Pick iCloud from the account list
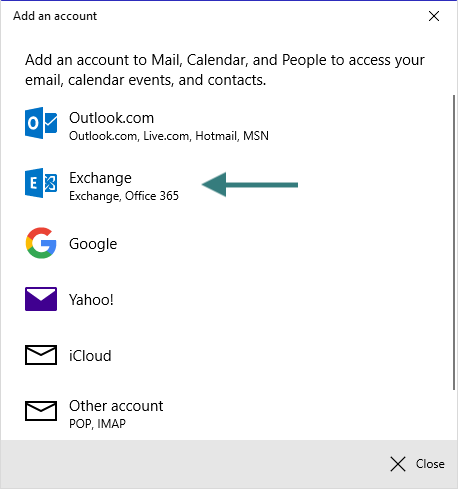 click(227, 355)
